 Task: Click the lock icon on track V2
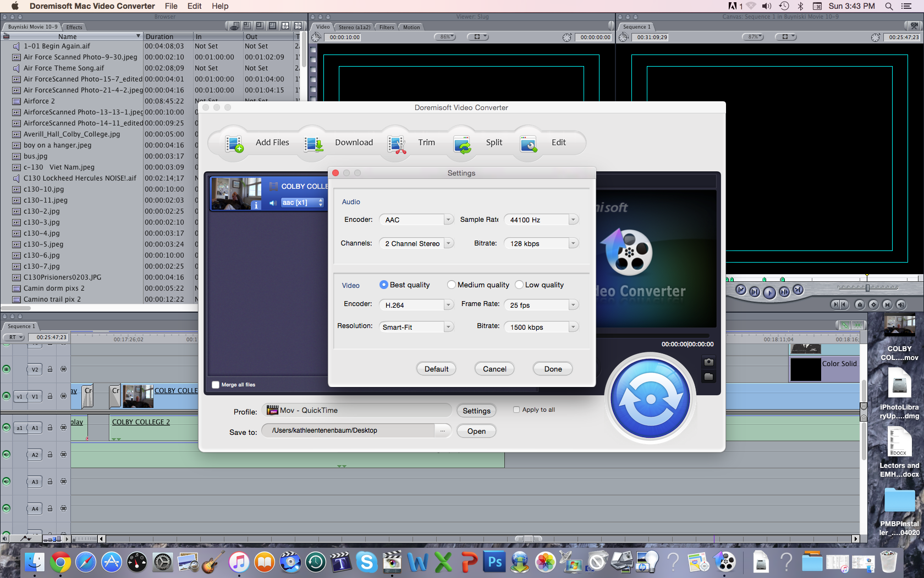[50, 369]
